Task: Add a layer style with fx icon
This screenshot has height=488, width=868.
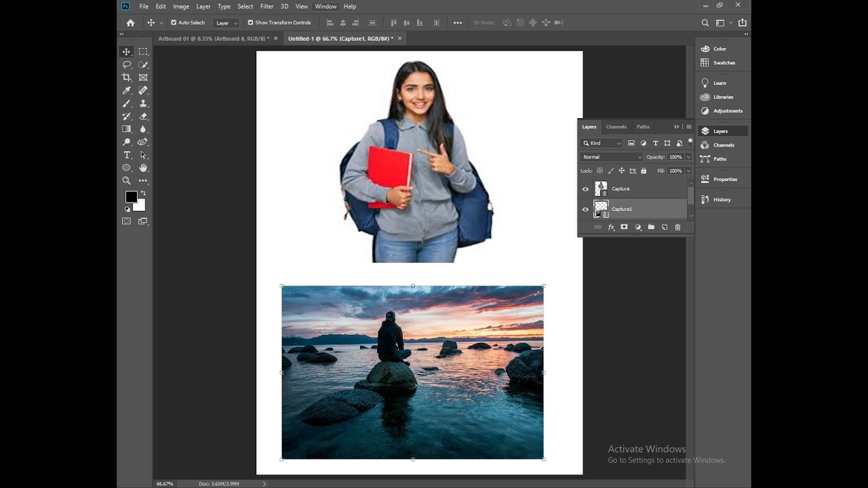Action: [611, 227]
